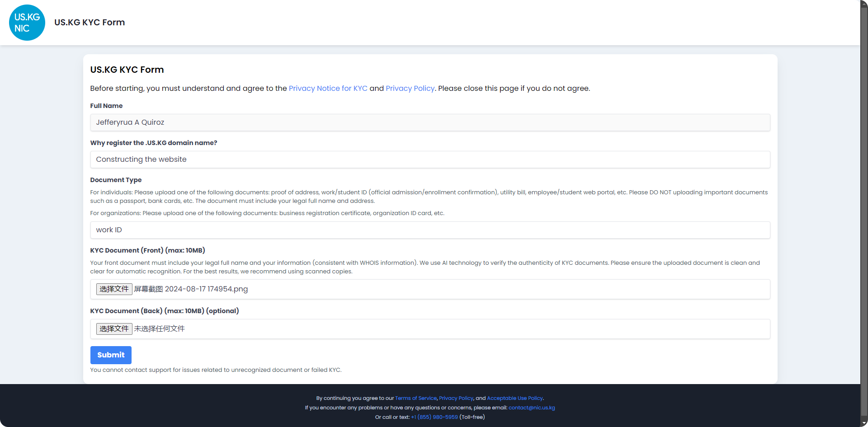
Task: Open the Privacy Policy footer link
Action: [x=456, y=398]
